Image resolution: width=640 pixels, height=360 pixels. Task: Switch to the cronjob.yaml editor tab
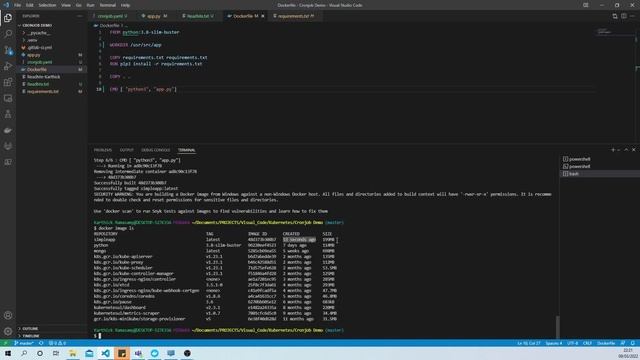(111, 16)
